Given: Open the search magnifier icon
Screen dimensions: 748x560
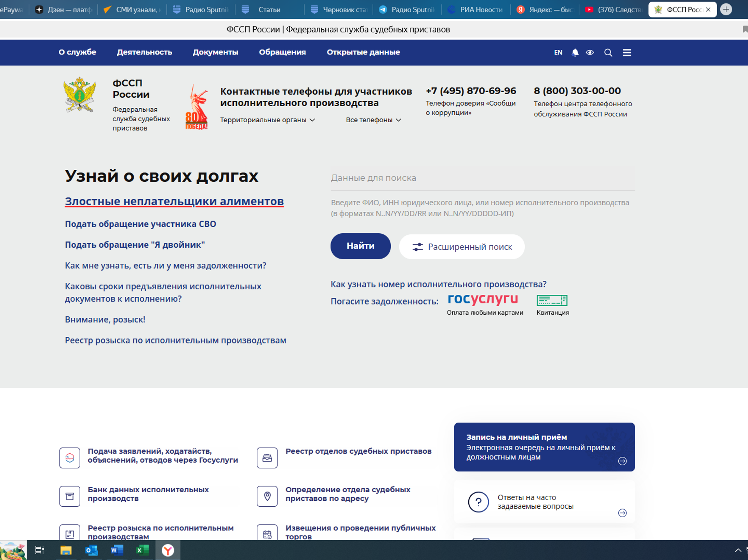Looking at the screenshot, I should pos(608,53).
